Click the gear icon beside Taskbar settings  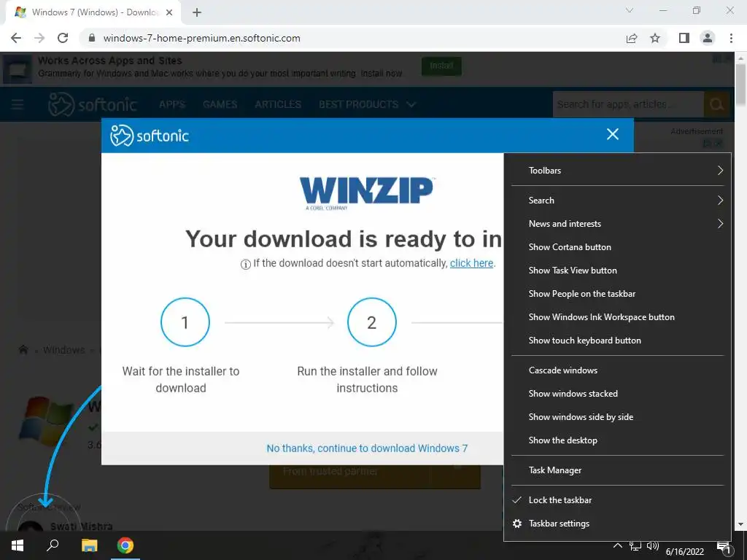[517, 524]
